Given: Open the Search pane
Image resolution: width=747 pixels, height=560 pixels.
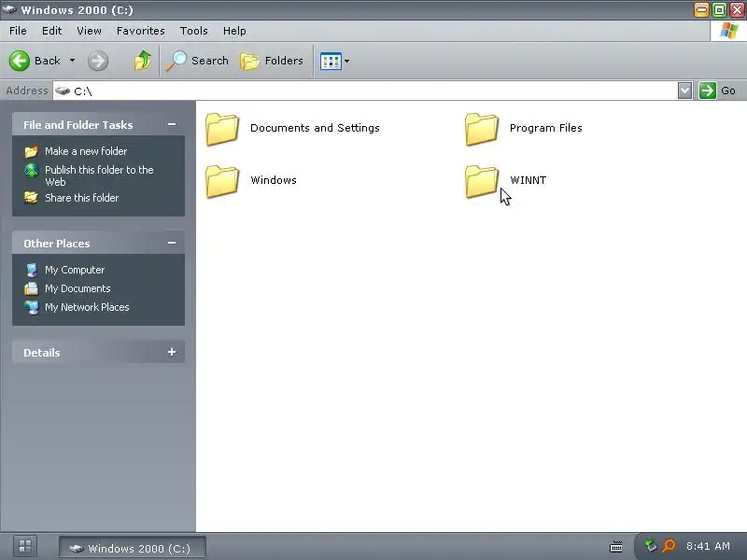Looking at the screenshot, I should click(197, 61).
